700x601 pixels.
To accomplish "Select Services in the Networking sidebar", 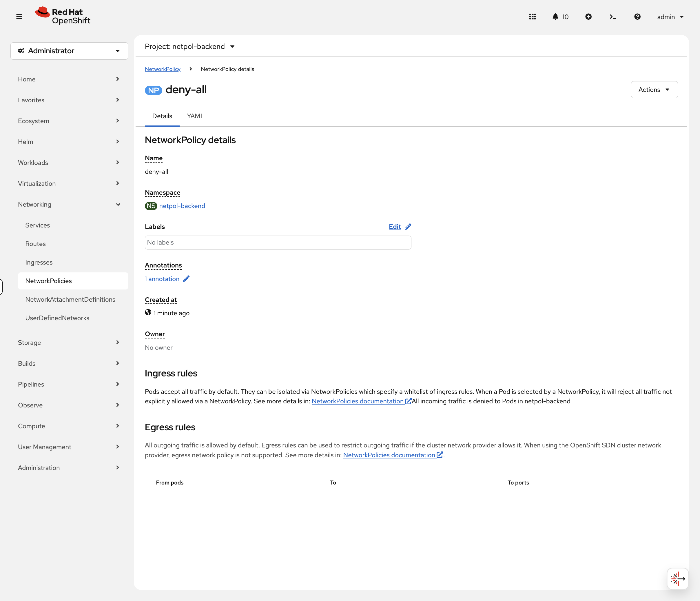I will pos(37,225).
